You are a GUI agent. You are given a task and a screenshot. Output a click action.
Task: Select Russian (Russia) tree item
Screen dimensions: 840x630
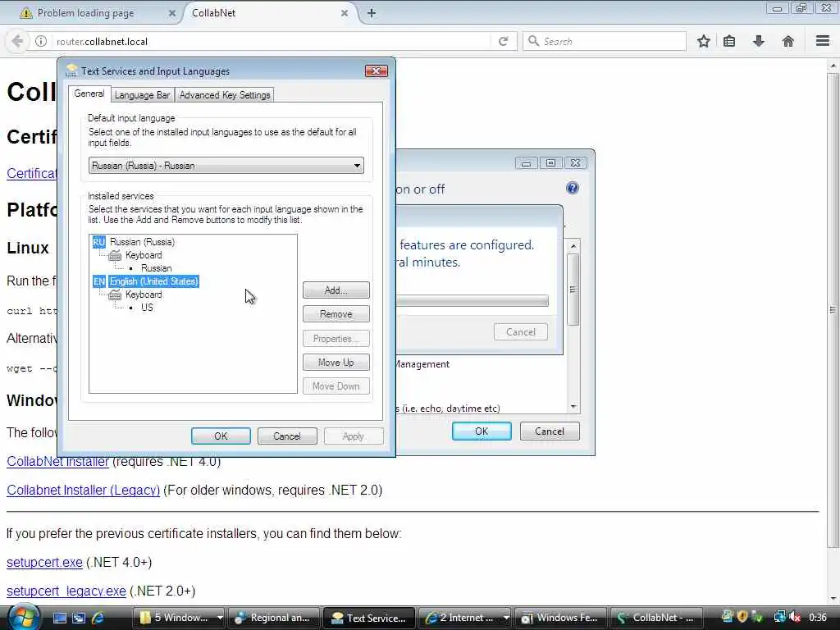142,242
